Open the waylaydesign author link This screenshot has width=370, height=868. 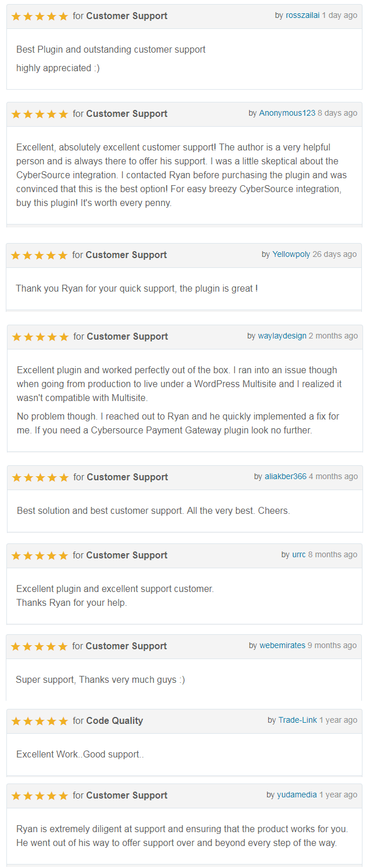[282, 336]
